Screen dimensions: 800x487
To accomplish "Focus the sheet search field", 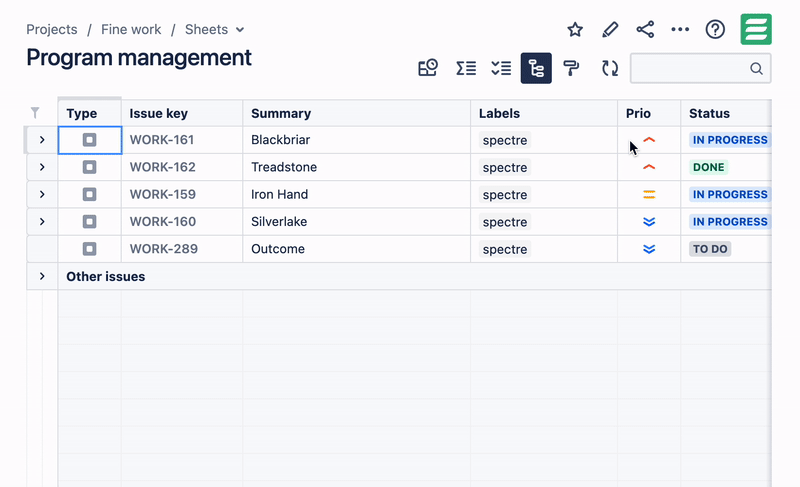I will [x=701, y=68].
